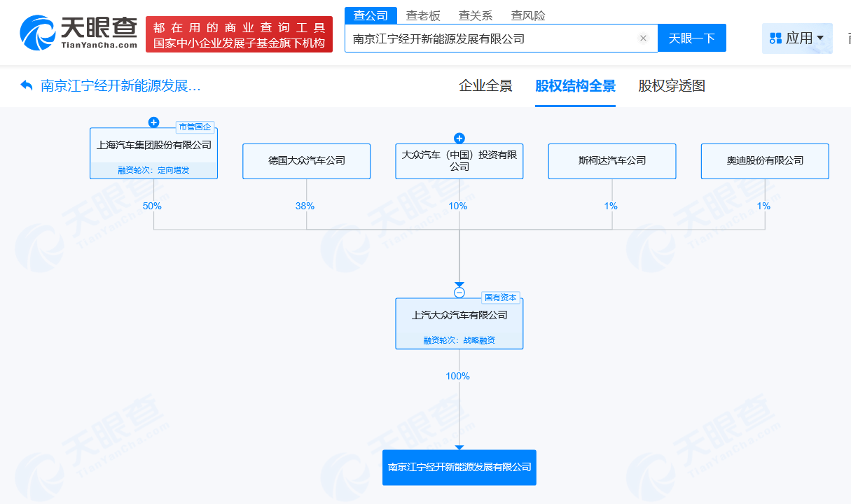
Task: Click the 市管国企 tag
Action: tap(195, 127)
